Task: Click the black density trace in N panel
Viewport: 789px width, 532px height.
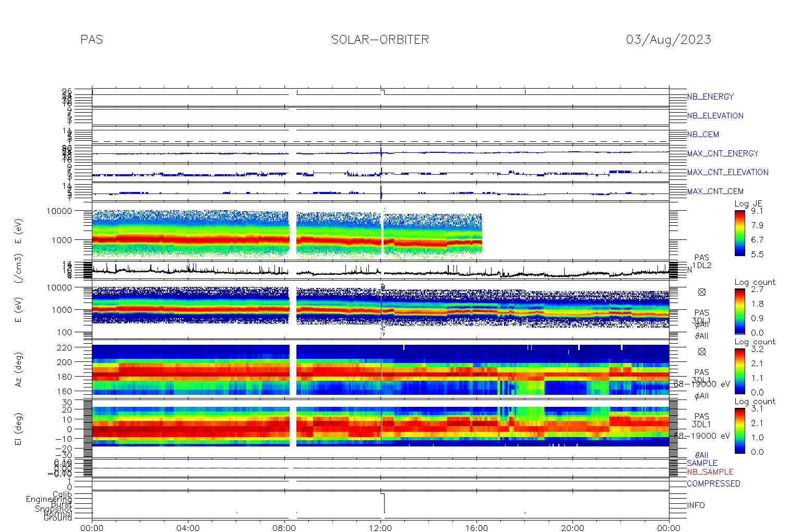Action: tap(380, 272)
